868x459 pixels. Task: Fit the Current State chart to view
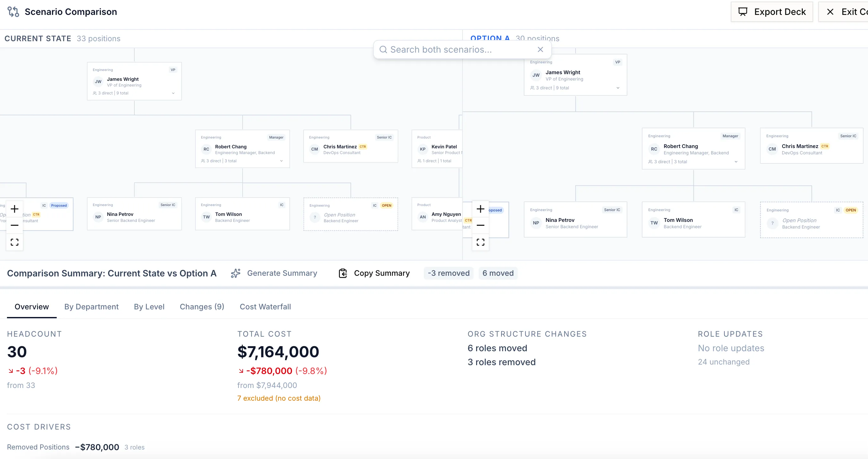coord(15,242)
